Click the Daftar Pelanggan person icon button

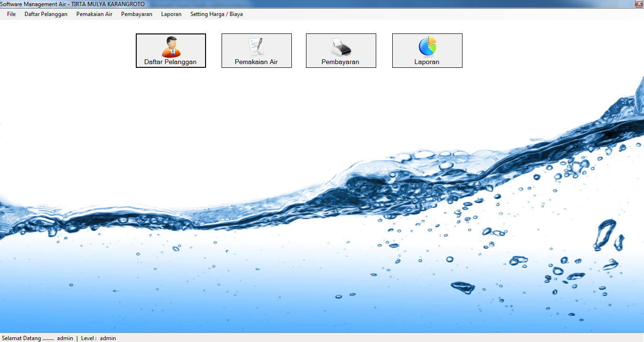tap(171, 51)
